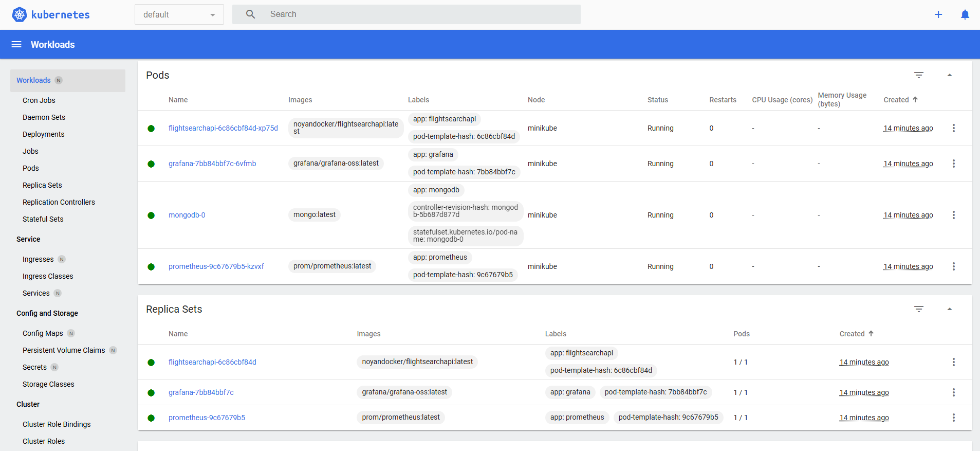Open actions menu for mongodb-0 pod
Screen dimensions: 980x451
click(x=954, y=215)
